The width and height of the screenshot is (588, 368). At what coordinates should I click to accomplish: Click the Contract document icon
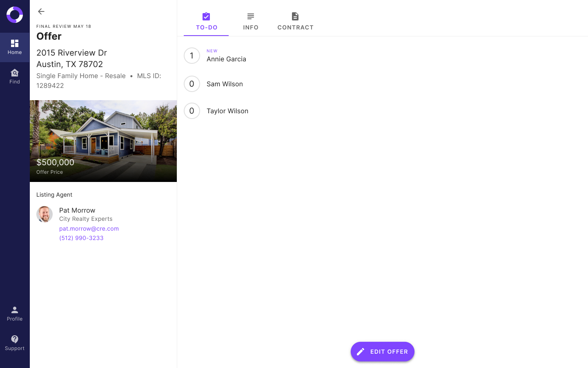tap(295, 16)
